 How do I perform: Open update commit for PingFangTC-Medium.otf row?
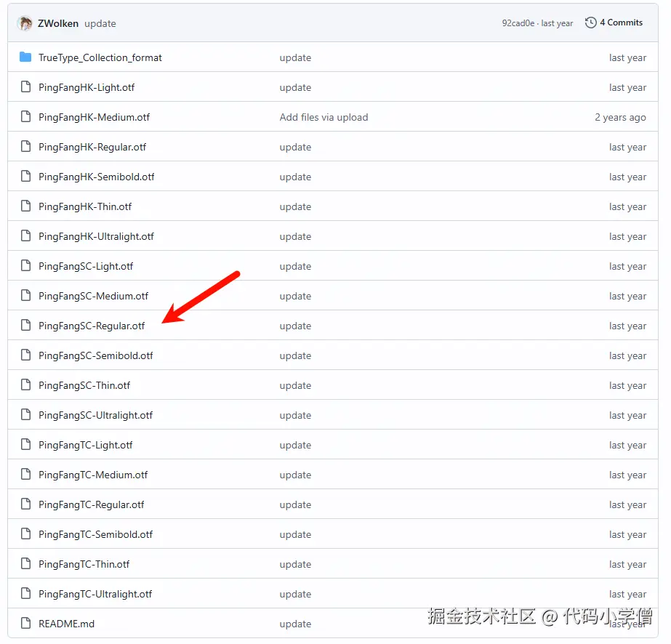coord(295,475)
